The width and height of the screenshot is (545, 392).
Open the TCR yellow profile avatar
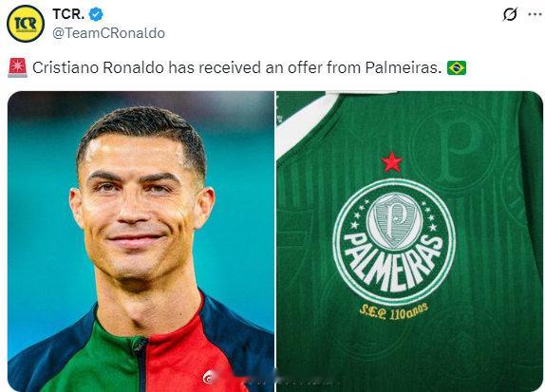[x=26, y=24]
